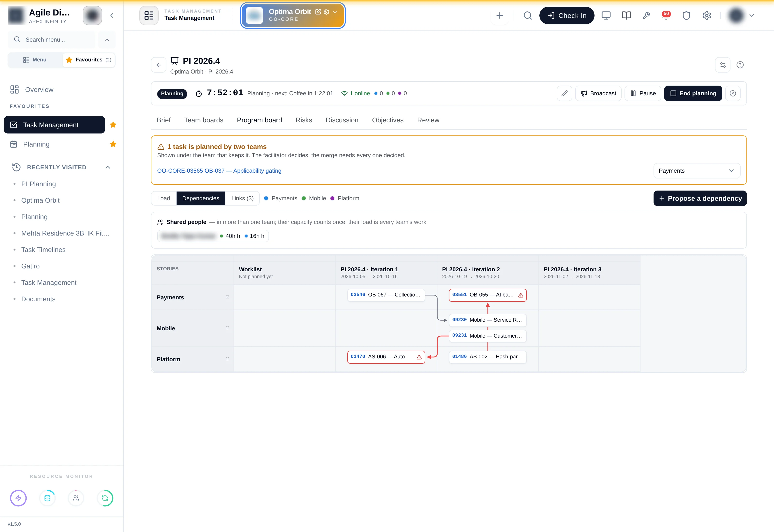Viewport: 774px width, 532px height.
Task: Open the Objectives tab
Action: (388, 120)
